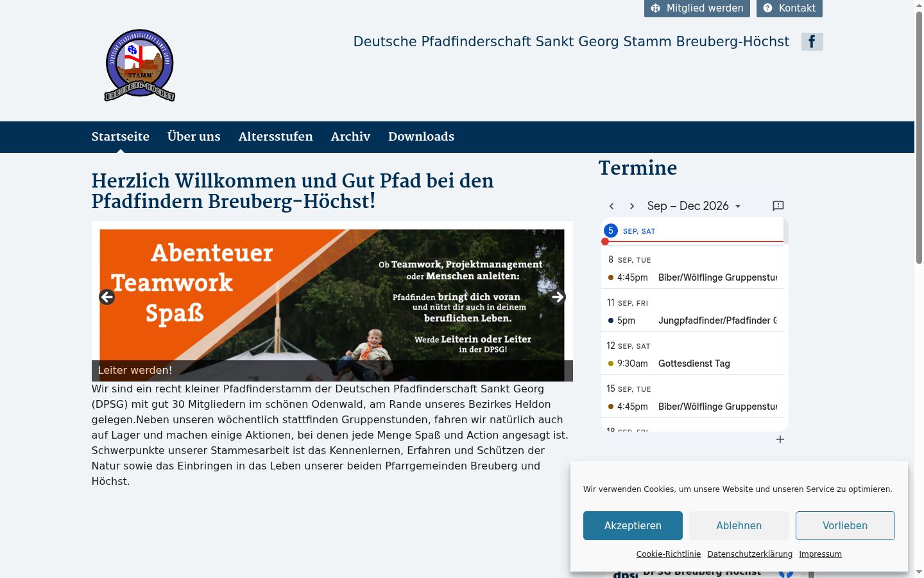The image size is (924, 578).
Task: Open the Facebook page icon in header
Action: pyautogui.click(x=812, y=42)
